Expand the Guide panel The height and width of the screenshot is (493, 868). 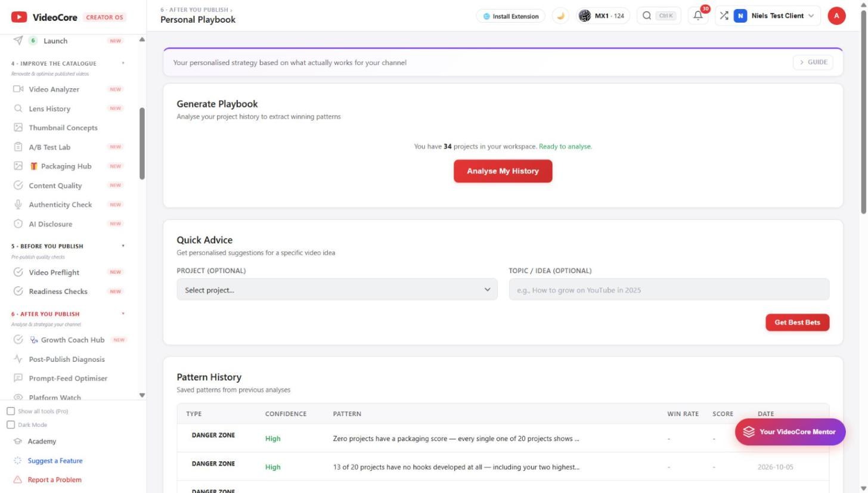point(813,62)
